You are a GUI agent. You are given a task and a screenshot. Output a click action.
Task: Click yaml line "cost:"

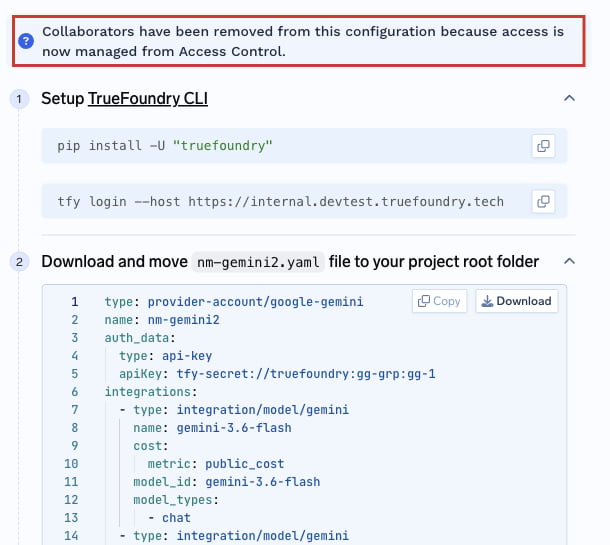point(151,446)
